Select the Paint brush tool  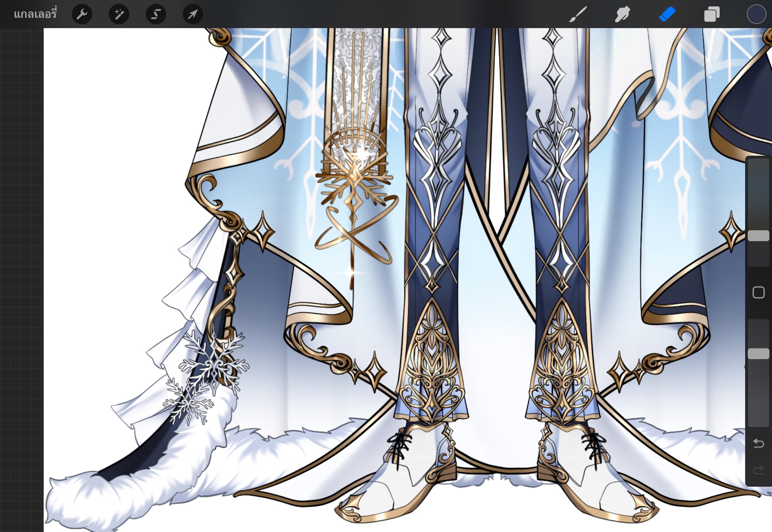[x=578, y=14]
